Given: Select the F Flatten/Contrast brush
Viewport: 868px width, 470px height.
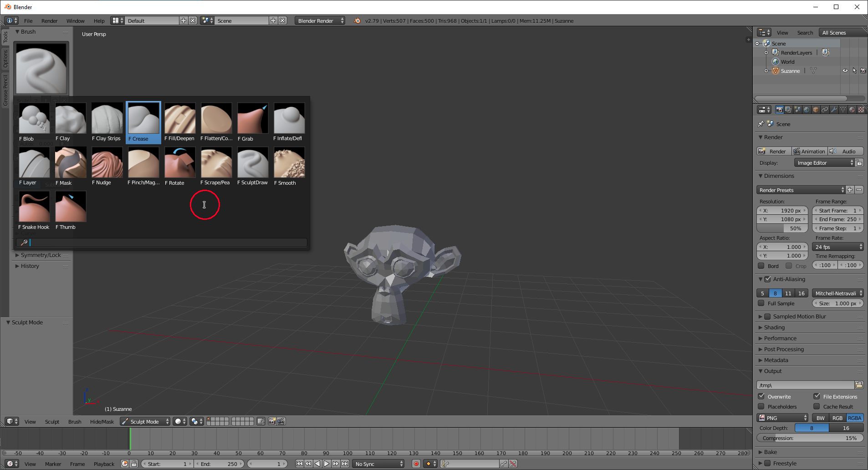Looking at the screenshot, I should pos(216,122).
